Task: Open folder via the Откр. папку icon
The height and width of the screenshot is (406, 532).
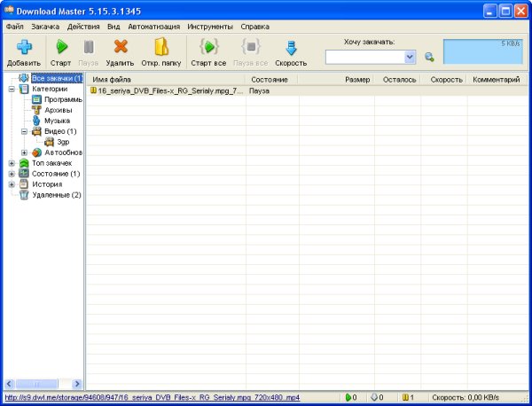Action: [161, 46]
